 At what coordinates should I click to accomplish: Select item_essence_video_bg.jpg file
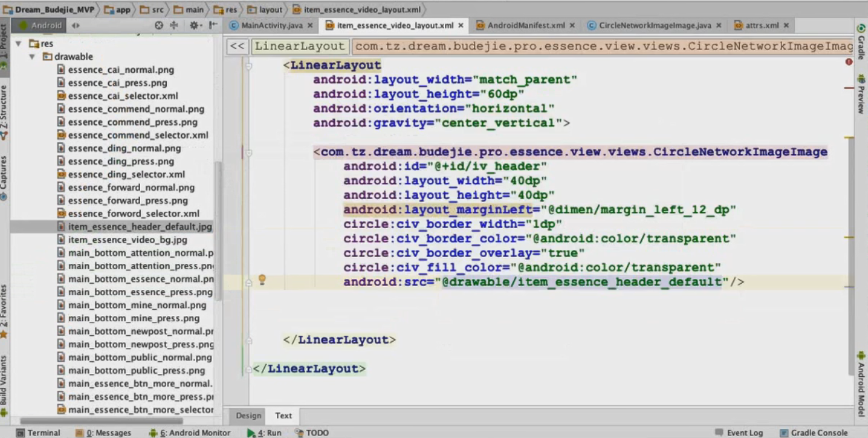128,240
